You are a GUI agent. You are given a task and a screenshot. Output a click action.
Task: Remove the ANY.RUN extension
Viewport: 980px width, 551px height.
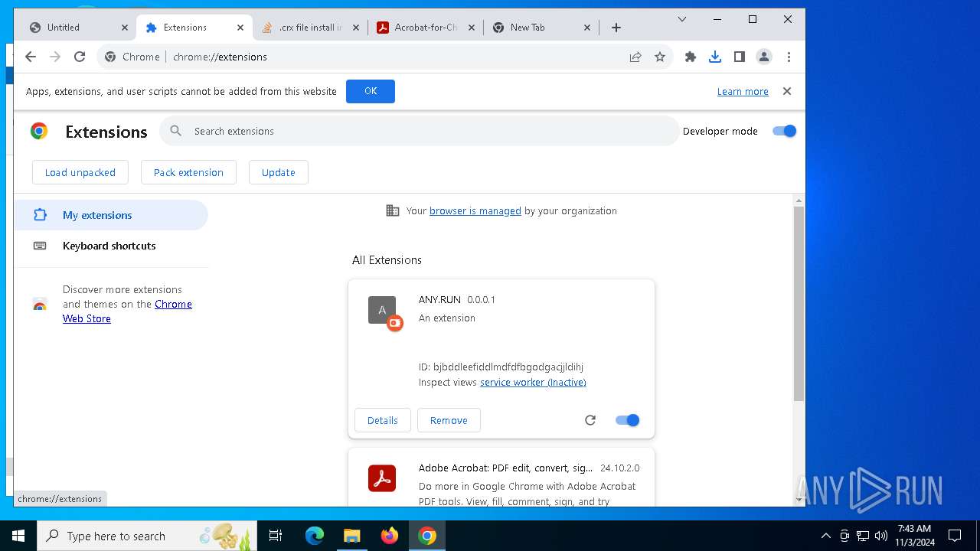click(449, 420)
